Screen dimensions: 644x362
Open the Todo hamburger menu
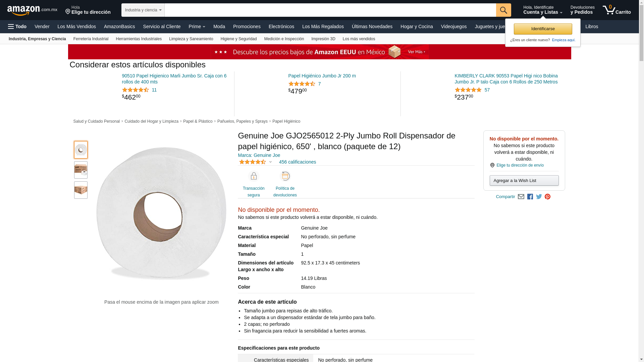pyautogui.click(x=17, y=26)
